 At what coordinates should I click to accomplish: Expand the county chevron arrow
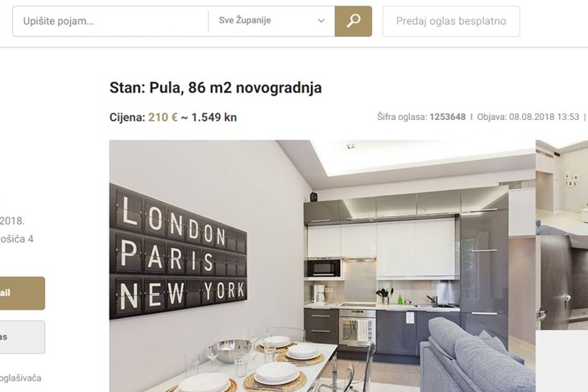[321, 21]
